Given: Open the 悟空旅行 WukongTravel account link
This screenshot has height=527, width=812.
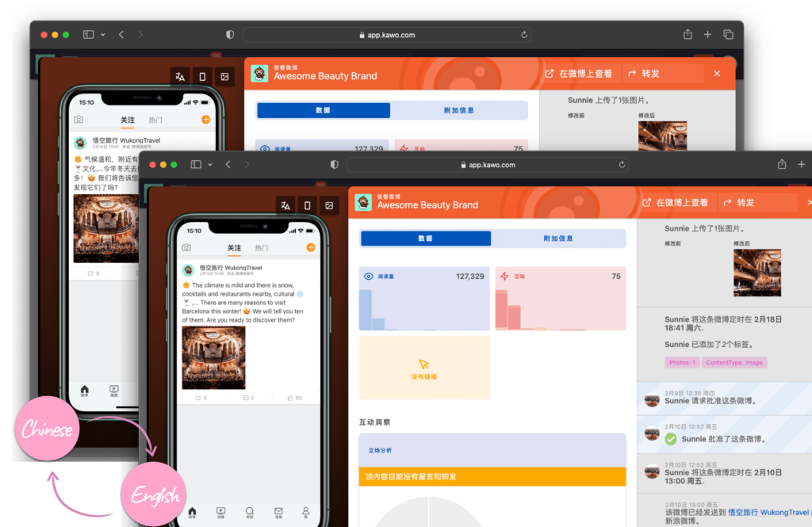Looking at the screenshot, I should click(x=768, y=512).
